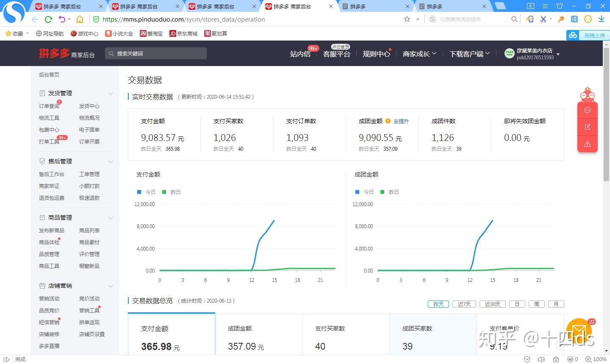
Task: Click the undo/restore page icon
Action: click(62, 19)
